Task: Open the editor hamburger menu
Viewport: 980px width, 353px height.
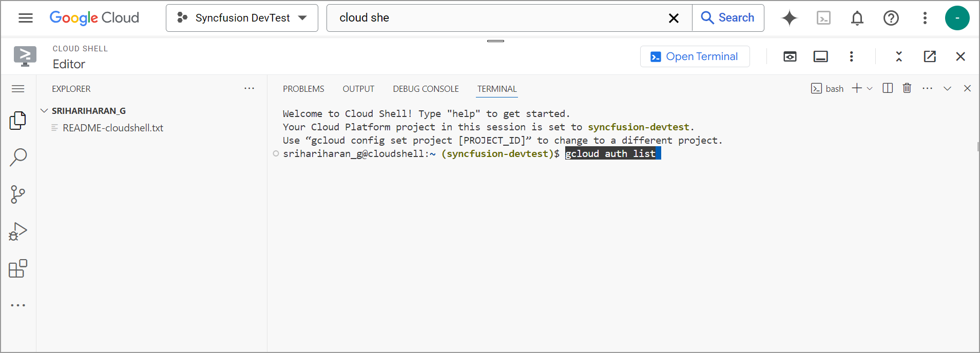Action: [18, 89]
